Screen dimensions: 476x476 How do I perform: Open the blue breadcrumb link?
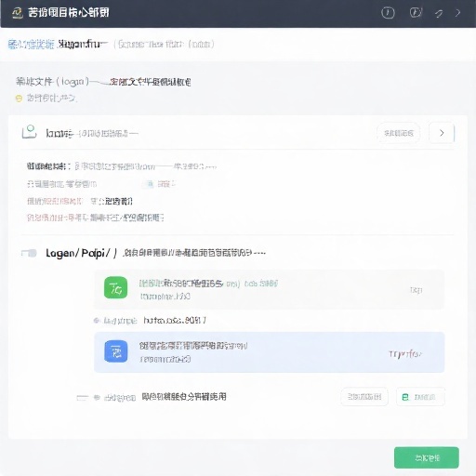31,45
